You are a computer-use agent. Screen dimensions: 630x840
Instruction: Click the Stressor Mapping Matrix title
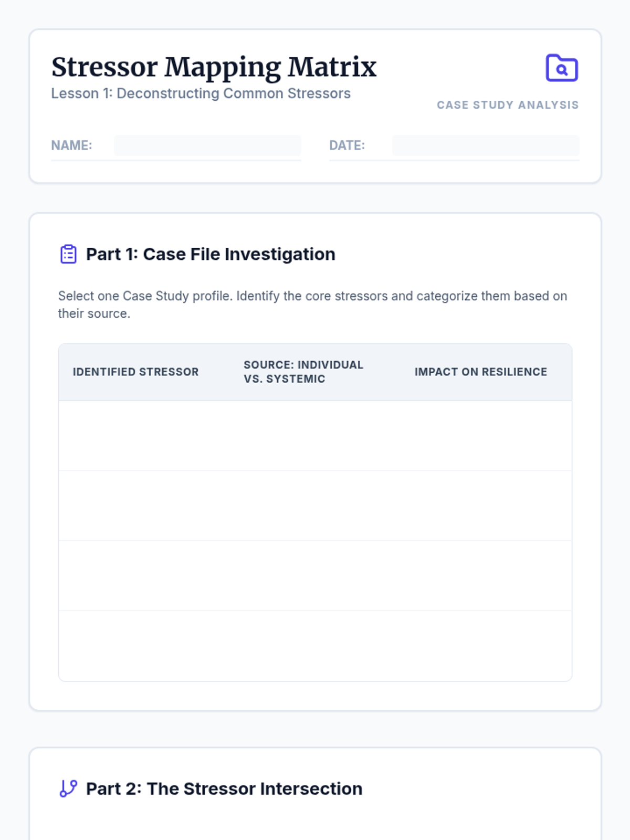[214, 67]
